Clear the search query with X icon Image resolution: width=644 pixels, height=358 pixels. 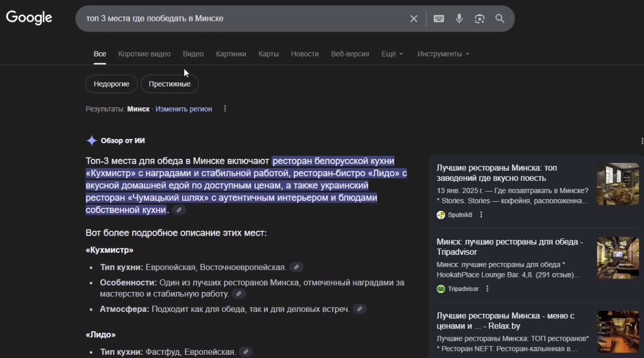414,19
